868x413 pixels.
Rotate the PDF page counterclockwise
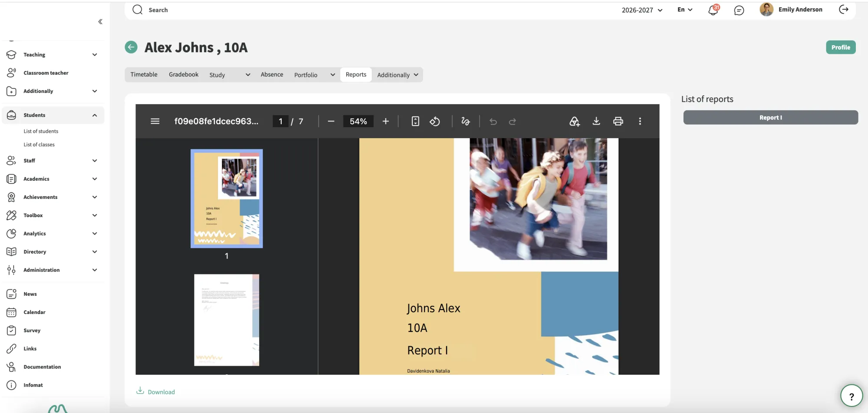pyautogui.click(x=435, y=121)
